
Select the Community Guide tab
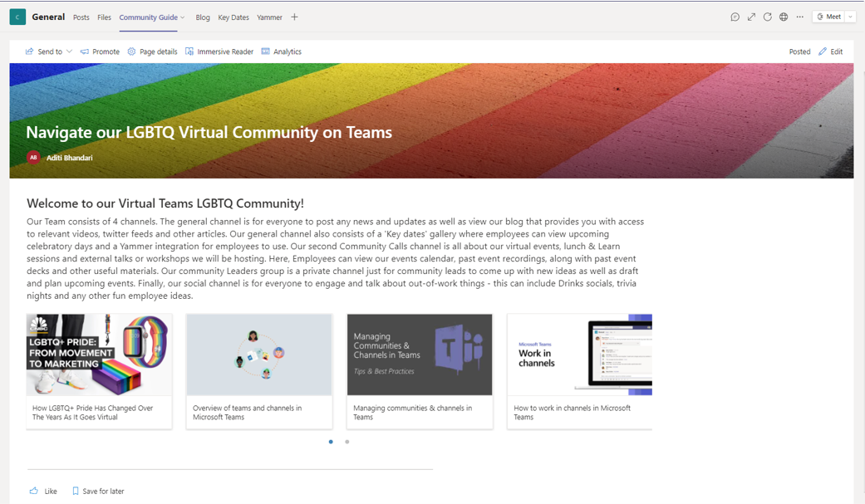149,17
